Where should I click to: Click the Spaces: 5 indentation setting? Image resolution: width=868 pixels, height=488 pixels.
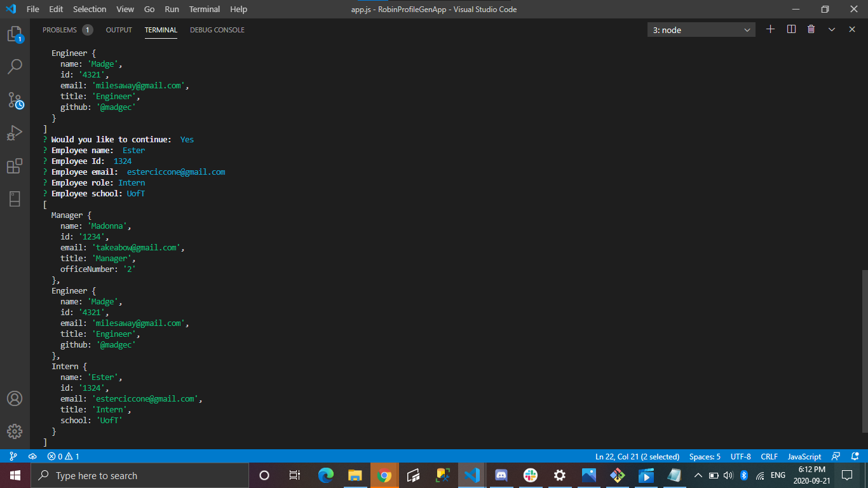click(705, 456)
